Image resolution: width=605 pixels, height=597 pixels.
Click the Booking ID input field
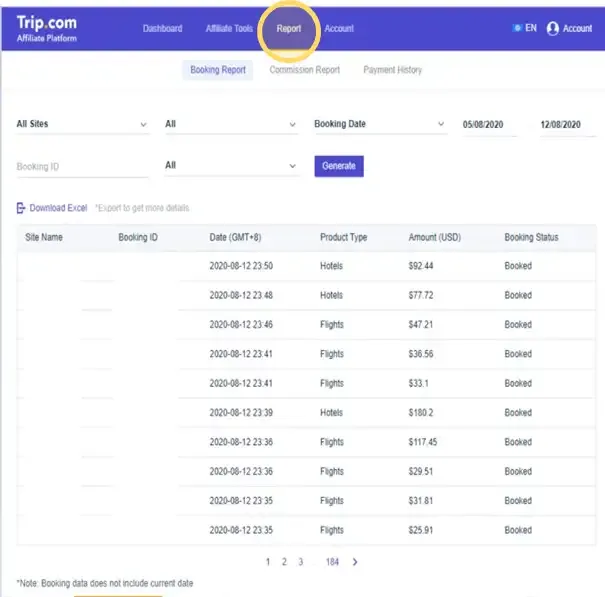click(x=82, y=166)
